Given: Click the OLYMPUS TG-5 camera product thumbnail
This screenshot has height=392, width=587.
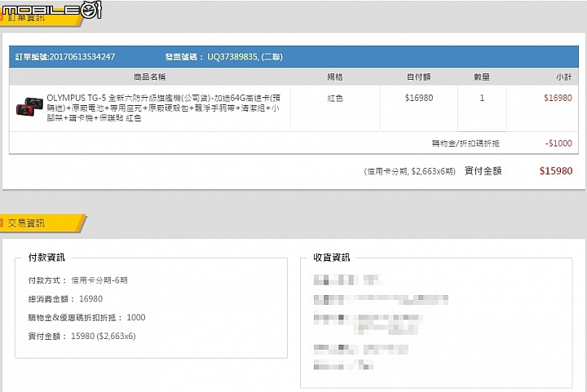Looking at the screenshot, I should pos(29,107).
